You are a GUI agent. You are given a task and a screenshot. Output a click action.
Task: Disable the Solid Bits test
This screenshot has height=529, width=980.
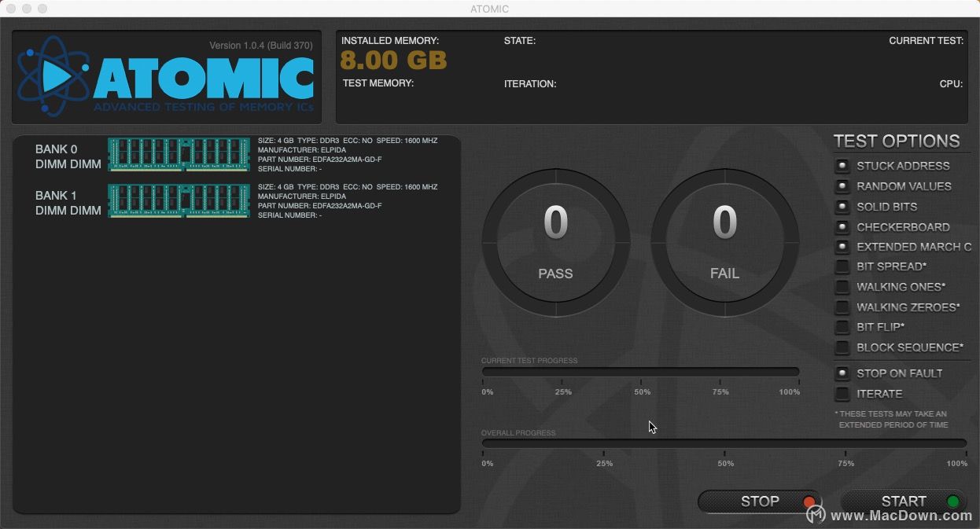pos(842,207)
